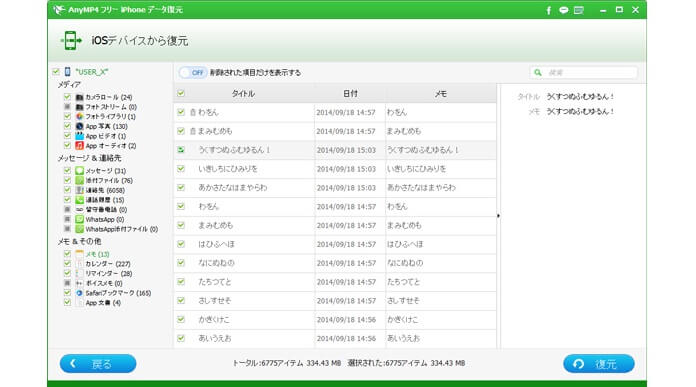Image resolution: width=696 pixels, height=387 pixels.
Task: Select the note row いきしちにひみりを
Action: coord(335,169)
